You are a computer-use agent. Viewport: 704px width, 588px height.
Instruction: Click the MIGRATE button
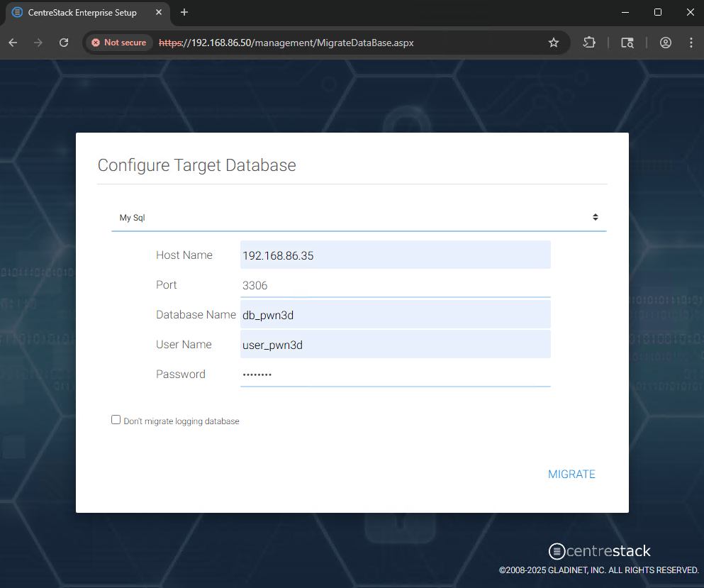pyautogui.click(x=571, y=475)
